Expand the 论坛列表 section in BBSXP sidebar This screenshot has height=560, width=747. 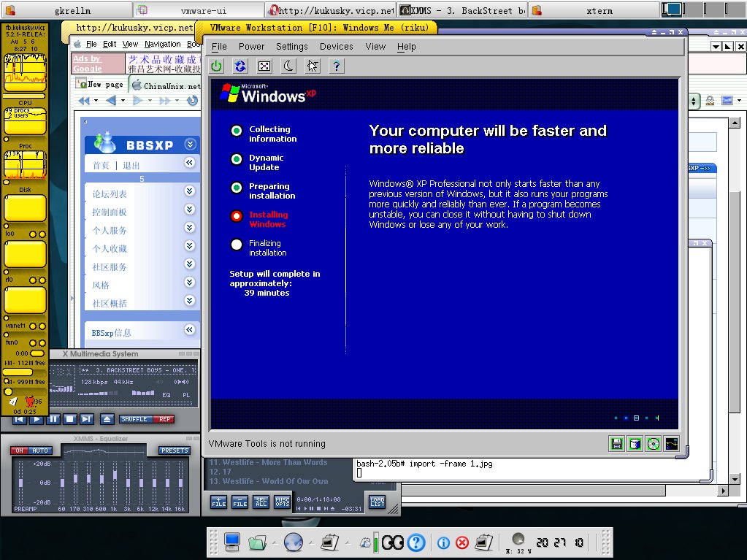pos(190,191)
